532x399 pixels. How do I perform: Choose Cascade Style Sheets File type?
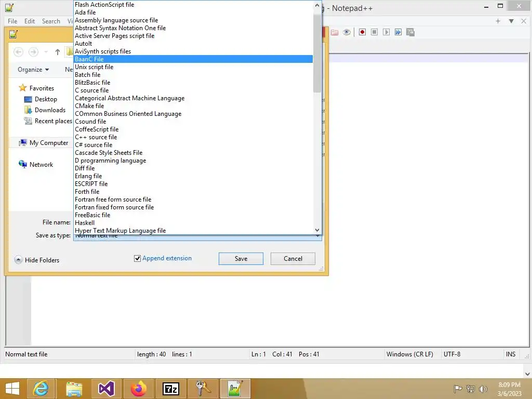point(193,153)
